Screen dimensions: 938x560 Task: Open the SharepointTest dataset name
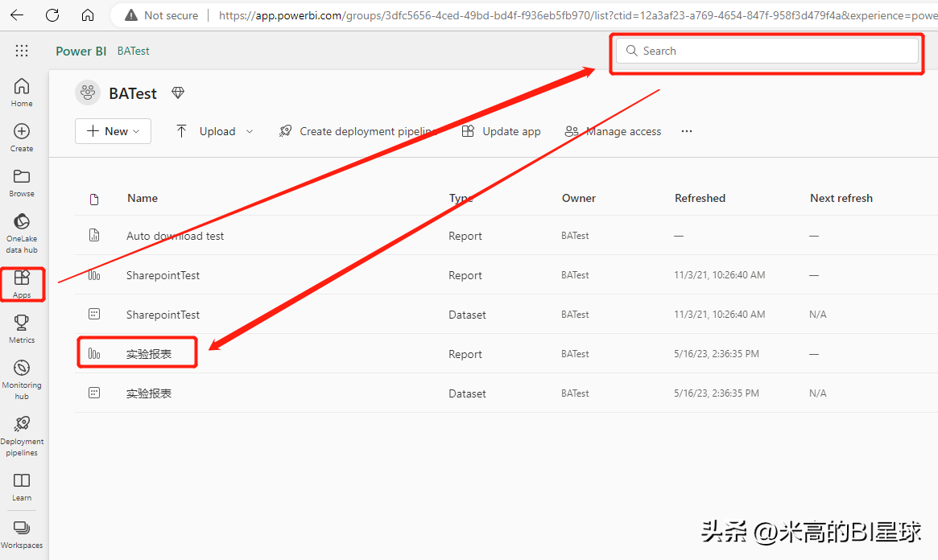click(163, 315)
